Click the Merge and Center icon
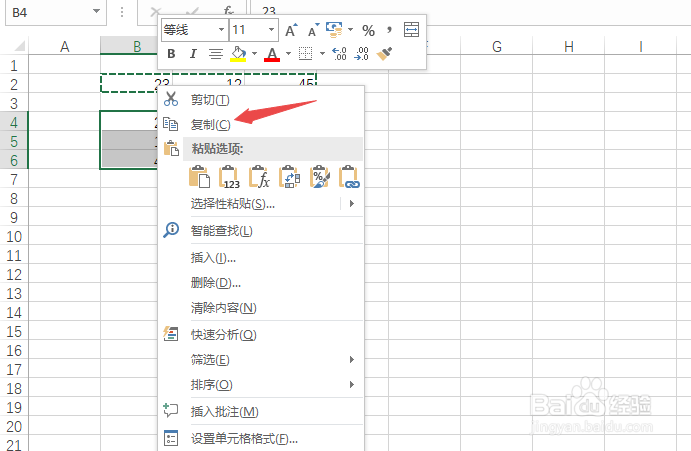 point(411,30)
